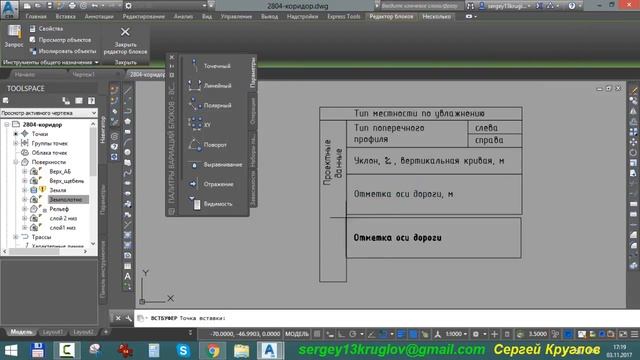This screenshot has height=360, width=640.
Task: Select the Поворот rotation parameter
Action: coord(208,145)
